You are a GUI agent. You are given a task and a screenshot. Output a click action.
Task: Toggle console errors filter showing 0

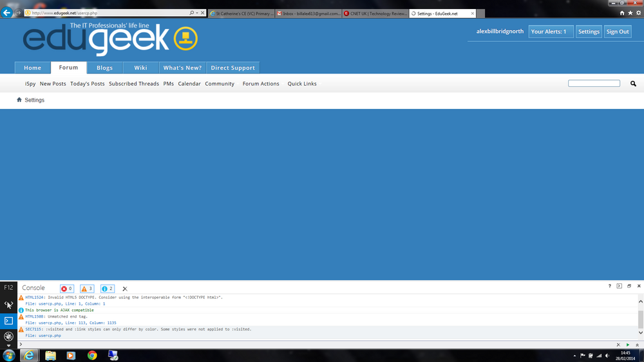66,289
